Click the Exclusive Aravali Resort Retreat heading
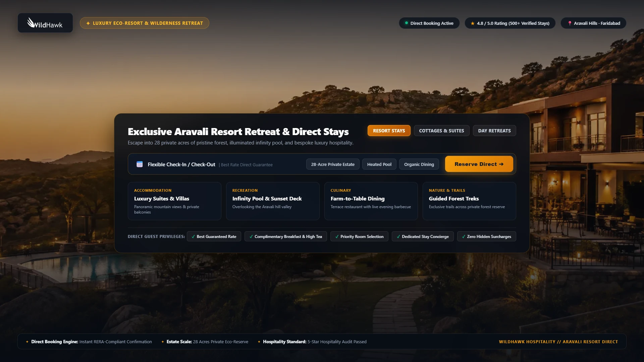This screenshot has height=362, width=644. tap(238, 132)
